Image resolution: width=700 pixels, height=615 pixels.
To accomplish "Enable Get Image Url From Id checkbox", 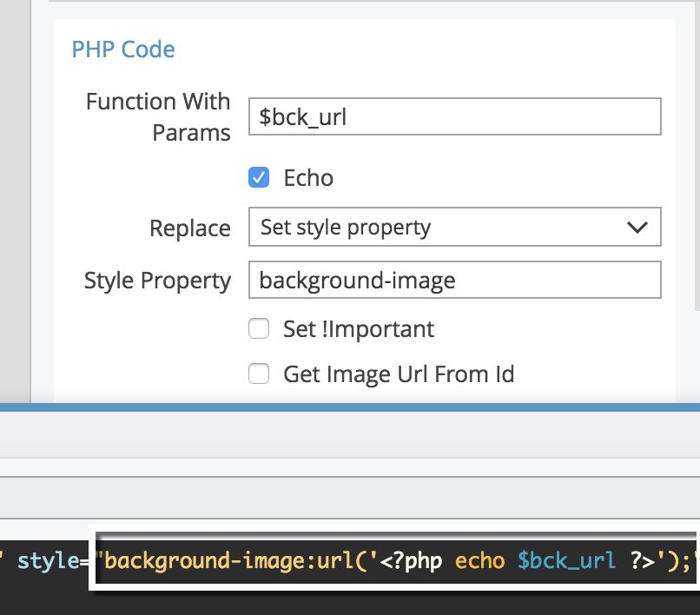I will point(259,374).
